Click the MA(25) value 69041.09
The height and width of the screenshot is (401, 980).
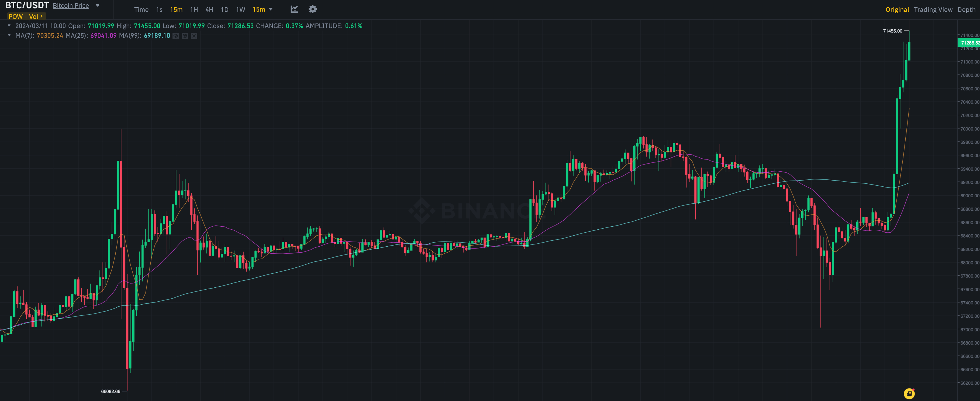tap(103, 35)
